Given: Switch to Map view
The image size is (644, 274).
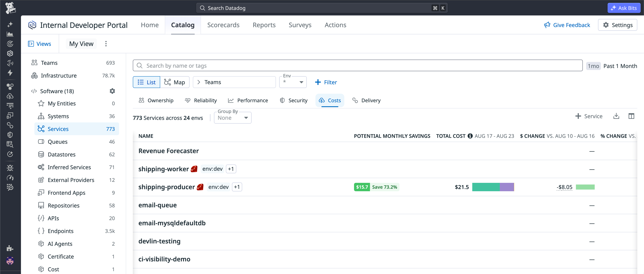Looking at the screenshot, I should [x=174, y=82].
